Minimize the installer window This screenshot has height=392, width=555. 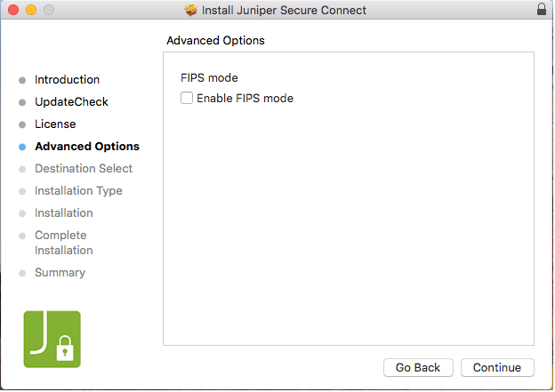(x=30, y=10)
